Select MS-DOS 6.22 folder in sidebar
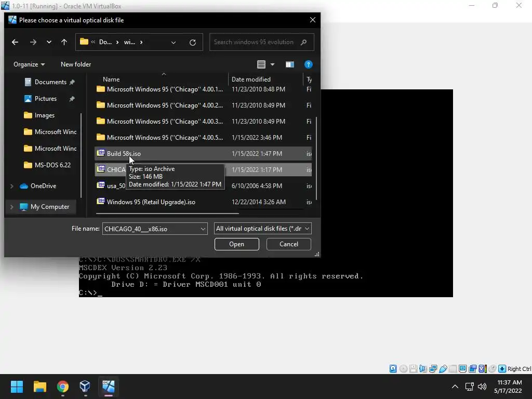532x399 pixels. (x=52, y=165)
